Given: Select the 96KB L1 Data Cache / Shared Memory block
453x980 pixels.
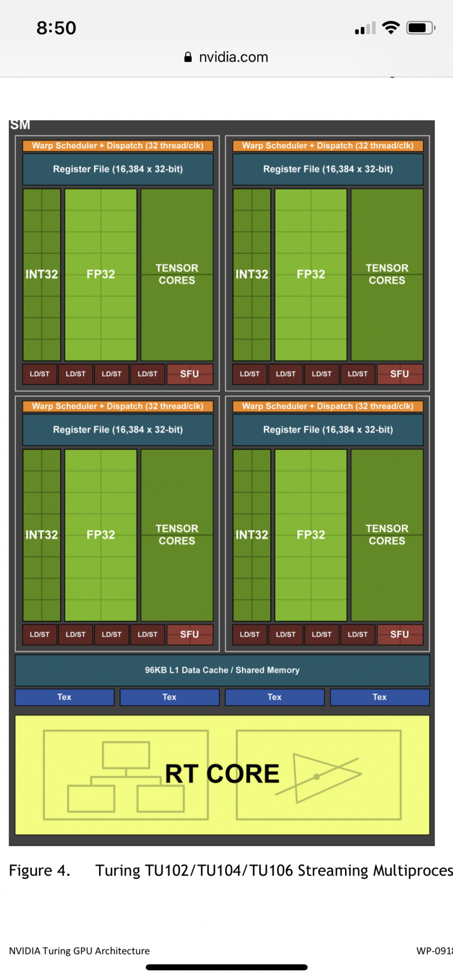Looking at the screenshot, I should (x=222, y=670).
